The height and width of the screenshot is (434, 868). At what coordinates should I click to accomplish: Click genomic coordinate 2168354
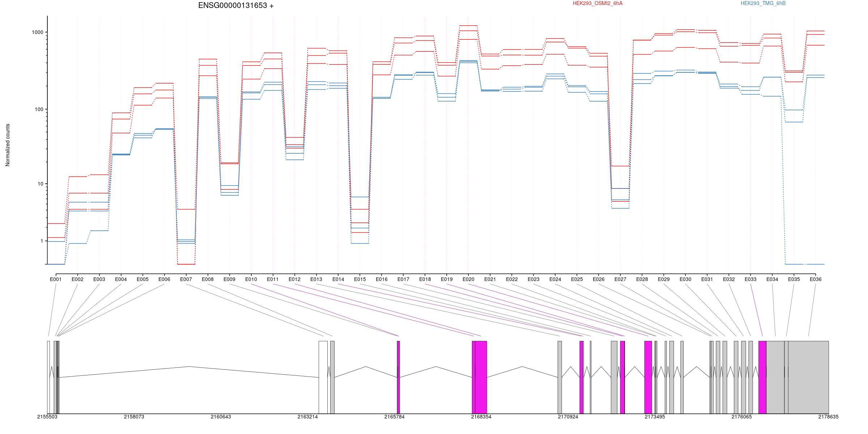[481, 417]
